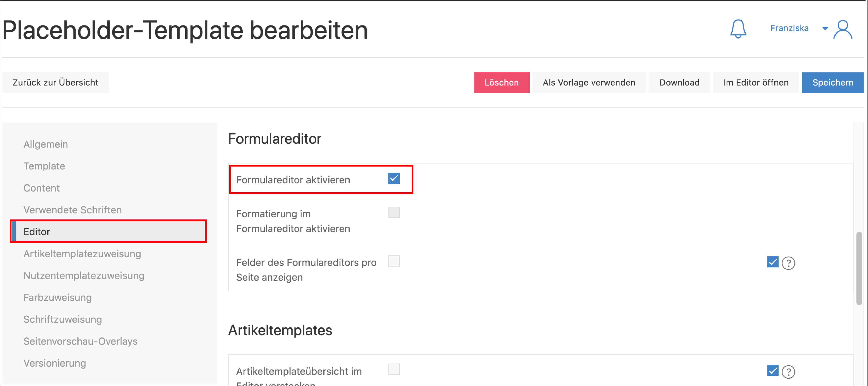868x386 pixels.
Task: Expand the Franziska user dropdown arrow
Action: pyautogui.click(x=825, y=29)
